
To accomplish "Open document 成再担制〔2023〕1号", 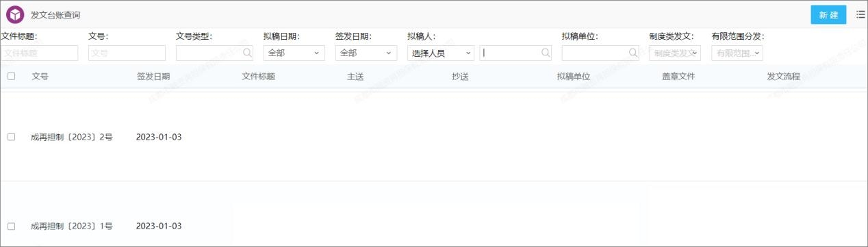I will click(72, 226).
